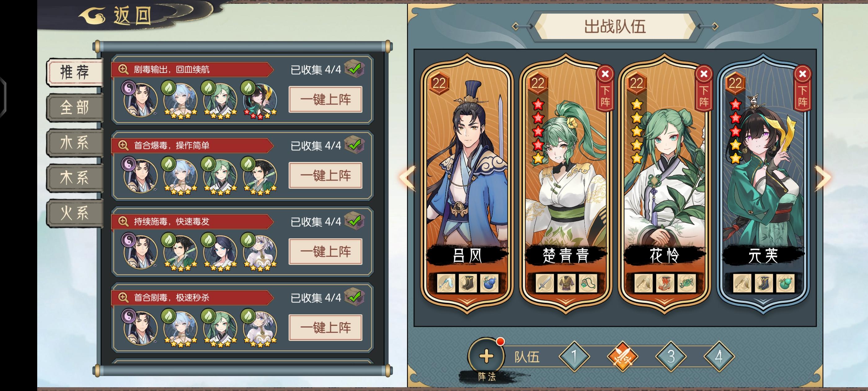Viewport: 868px width, 391px height.
Task: Tap 花怜's hero card portrait
Action: coord(664,175)
